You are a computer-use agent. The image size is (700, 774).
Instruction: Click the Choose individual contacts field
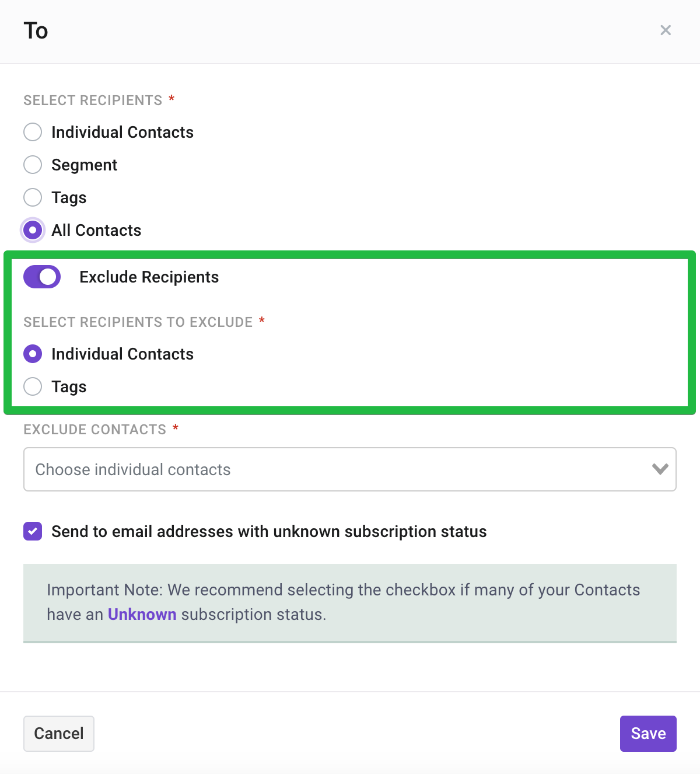click(233, 469)
